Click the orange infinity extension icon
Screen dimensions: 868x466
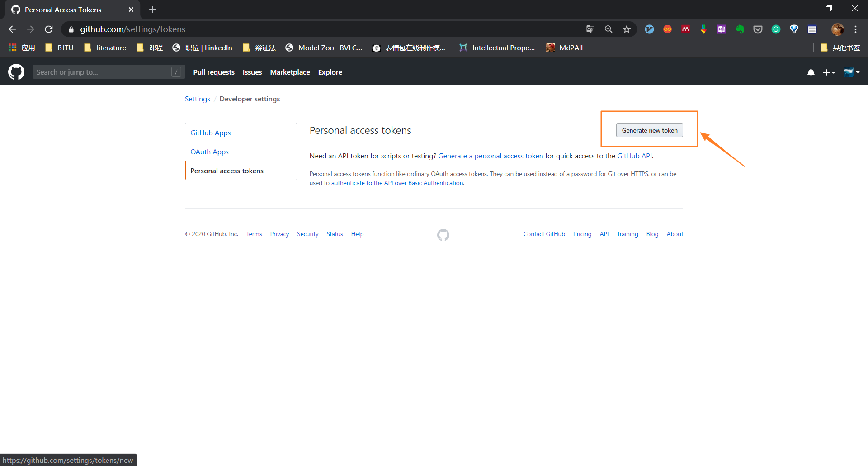[x=668, y=29]
